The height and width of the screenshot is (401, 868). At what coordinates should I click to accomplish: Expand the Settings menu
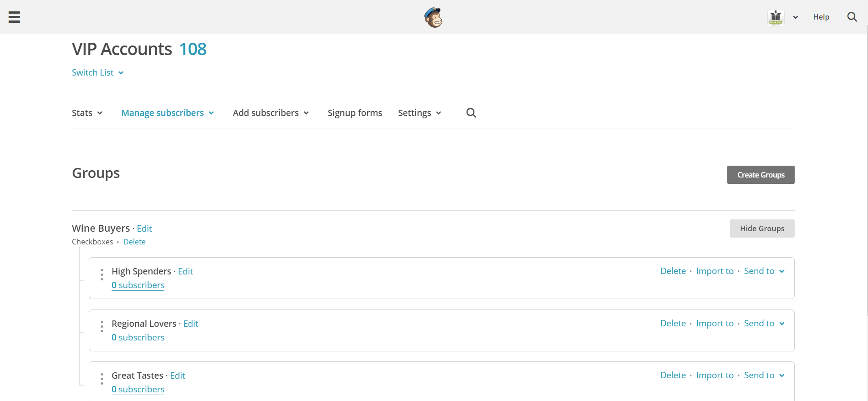click(x=419, y=113)
